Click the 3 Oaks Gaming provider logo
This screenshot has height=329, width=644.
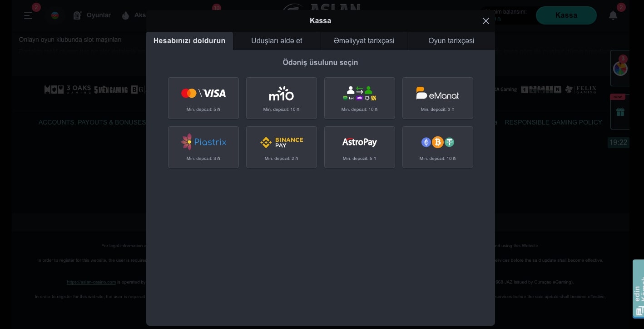(x=79, y=90)
